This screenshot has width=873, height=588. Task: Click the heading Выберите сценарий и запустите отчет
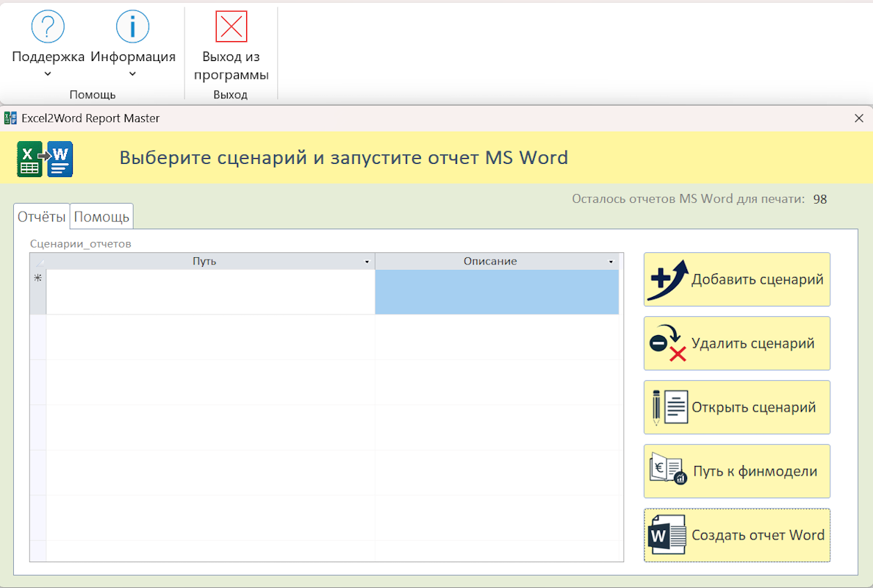pos(343,158)
